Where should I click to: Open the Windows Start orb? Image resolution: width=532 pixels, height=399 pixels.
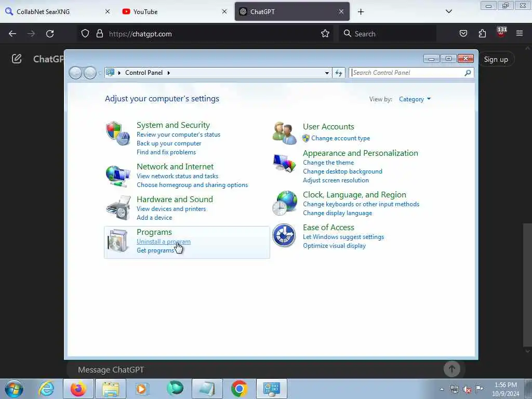(x=14, y=389)
